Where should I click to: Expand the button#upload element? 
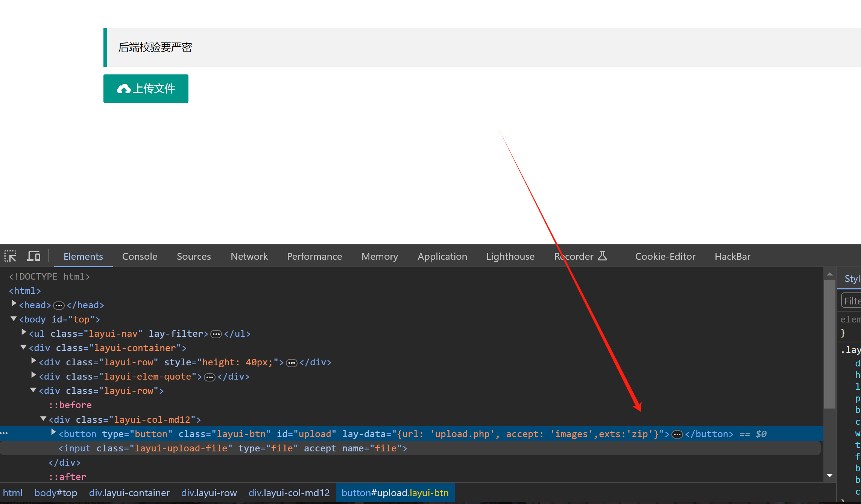53,433
